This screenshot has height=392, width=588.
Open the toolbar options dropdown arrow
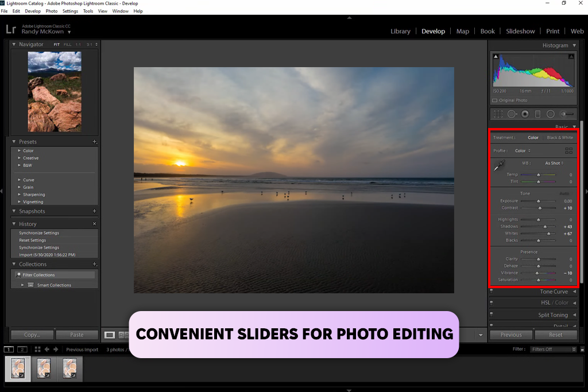(x=481, y=335)
